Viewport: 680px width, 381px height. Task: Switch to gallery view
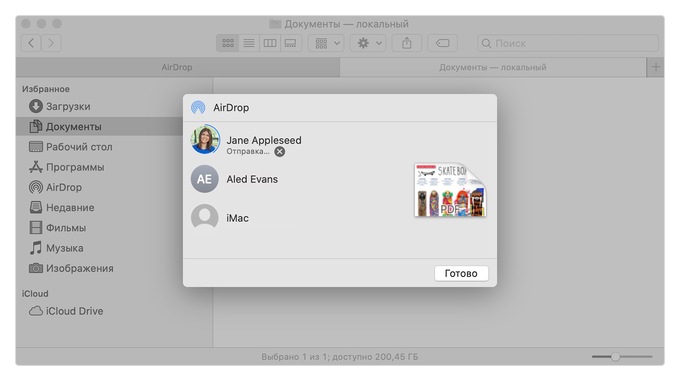(x=291, y=43)
